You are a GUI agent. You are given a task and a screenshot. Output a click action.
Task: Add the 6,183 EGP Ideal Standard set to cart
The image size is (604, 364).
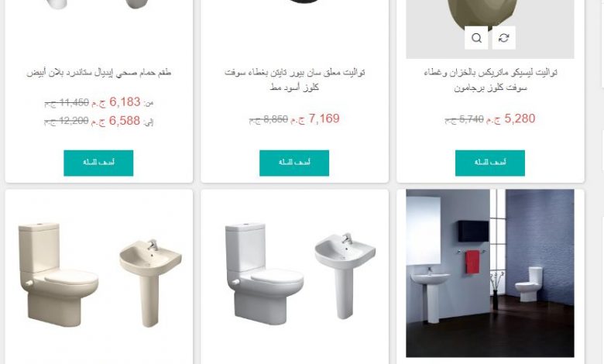pos(98,163)
